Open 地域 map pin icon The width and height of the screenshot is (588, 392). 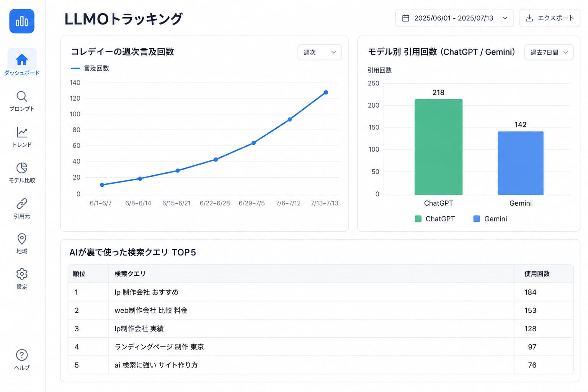[22, 239]
